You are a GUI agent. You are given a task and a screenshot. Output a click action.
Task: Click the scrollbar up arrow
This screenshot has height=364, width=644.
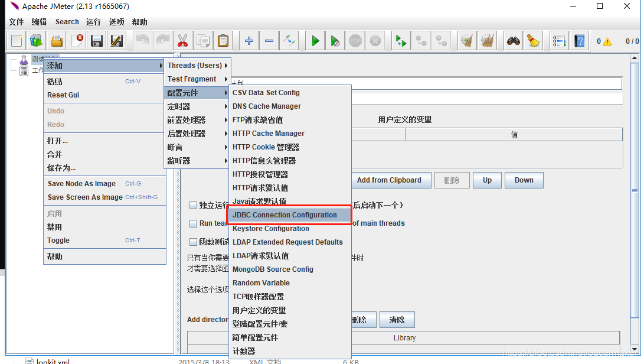635,58
